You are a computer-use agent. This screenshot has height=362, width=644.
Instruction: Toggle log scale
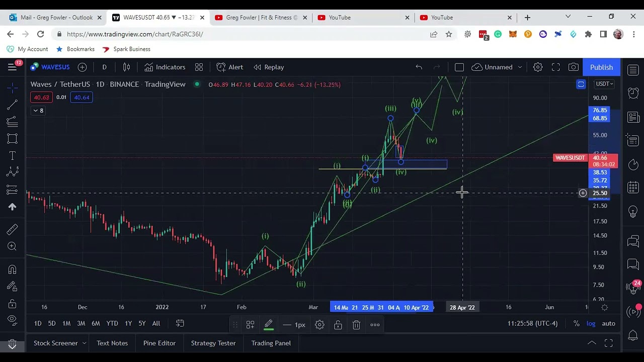click(591, 323)
